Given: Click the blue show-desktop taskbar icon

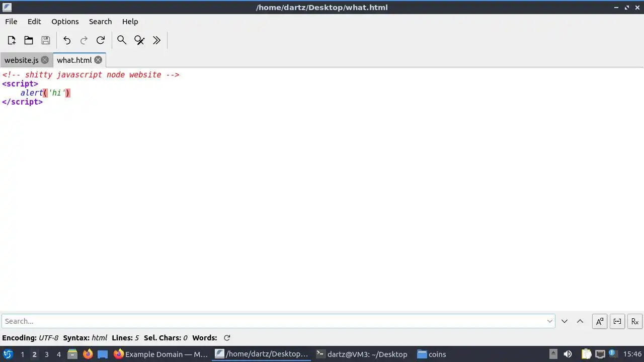Looking at the screenshot, I should [103, 354].
